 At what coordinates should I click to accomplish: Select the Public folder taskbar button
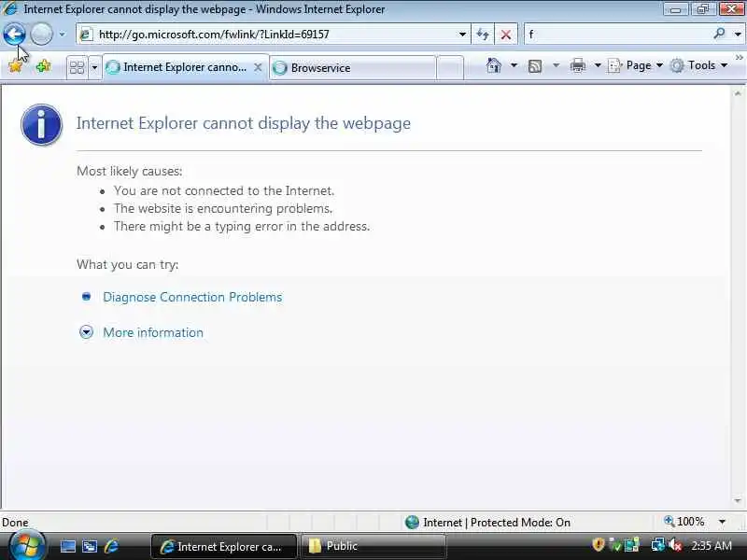coord(373,546)
